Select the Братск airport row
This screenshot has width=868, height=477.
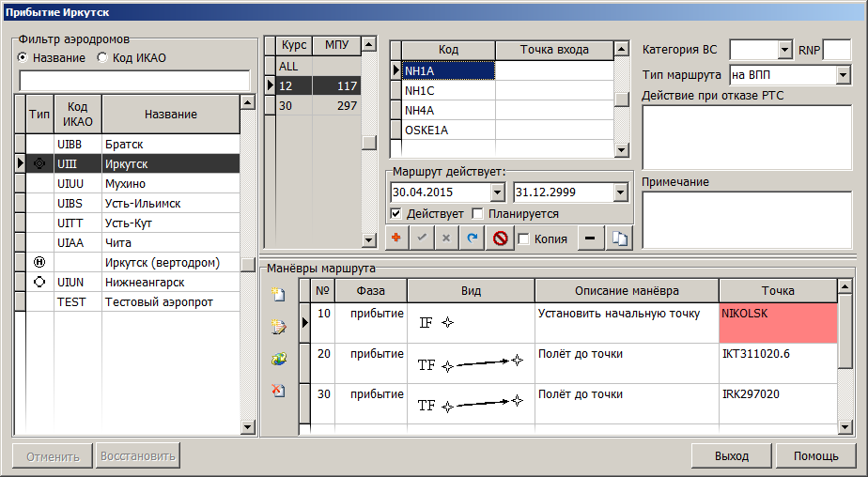click(132, 146)
